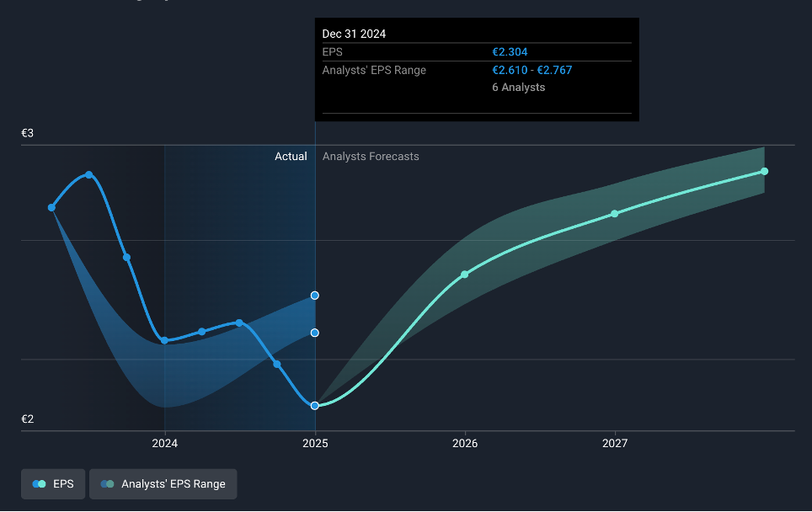Click the last forecast point at far right
812x512 pixels.
click(x=764, y=171)
